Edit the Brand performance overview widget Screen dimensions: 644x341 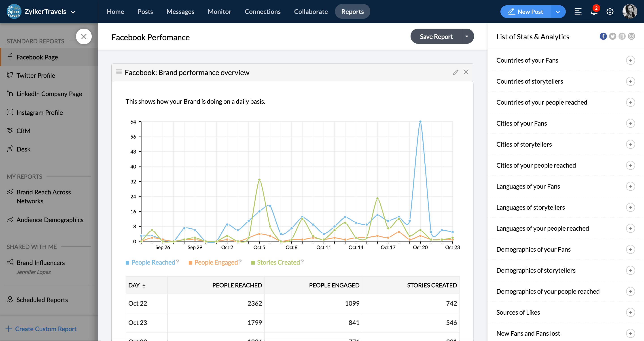pyautogui.click(x=455, y=72)
